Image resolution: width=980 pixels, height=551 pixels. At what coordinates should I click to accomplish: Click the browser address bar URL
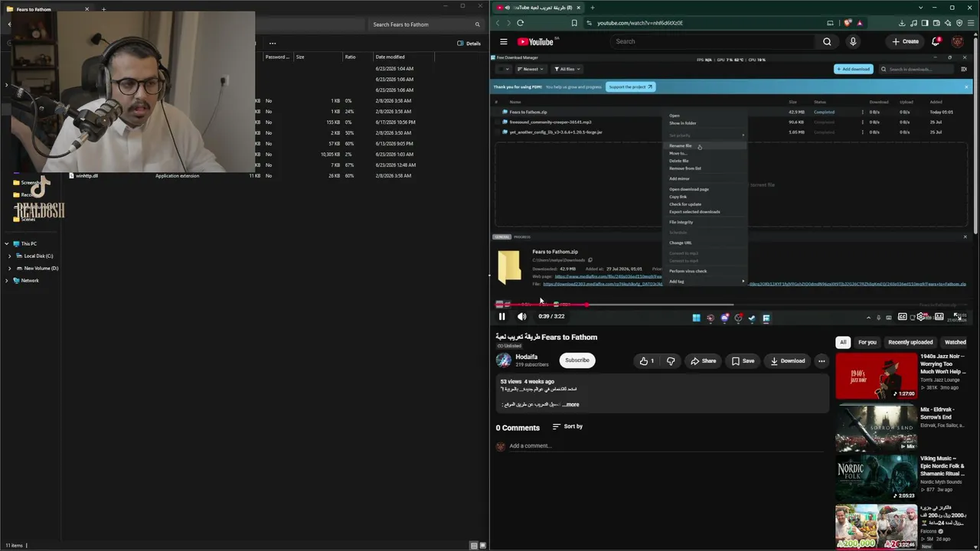640,23
